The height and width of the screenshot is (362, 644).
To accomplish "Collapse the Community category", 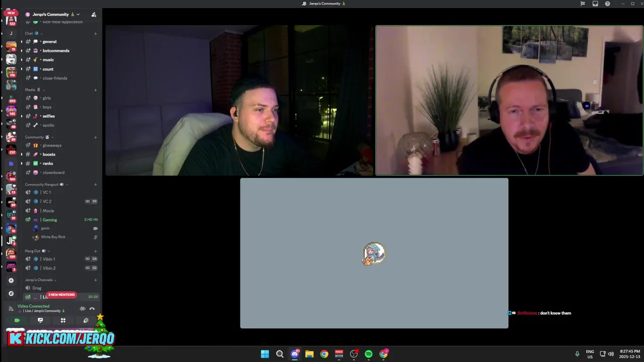I will [x=39, y=137].
